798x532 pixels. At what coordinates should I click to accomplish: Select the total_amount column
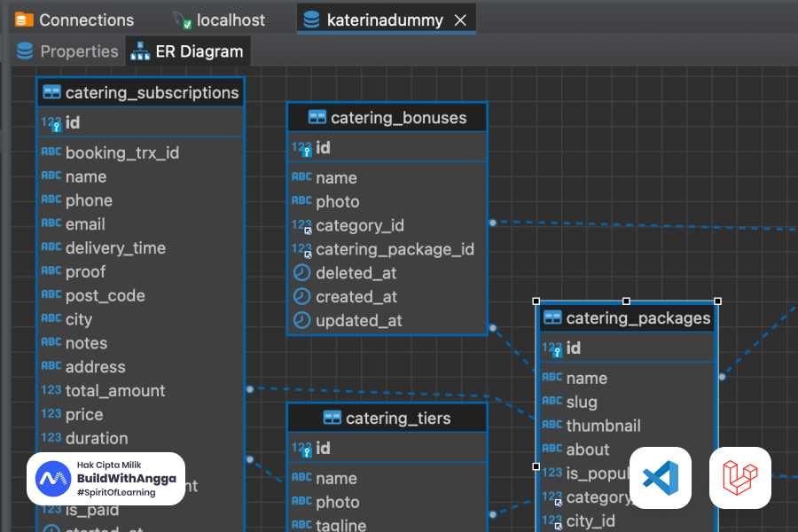pyautogui.click(x=114, y=390)
